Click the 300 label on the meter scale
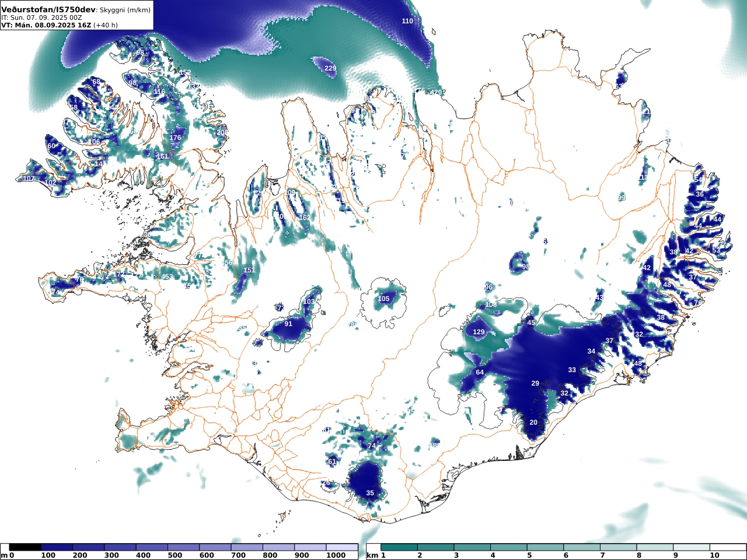747x560 pixels. click(x=111, y=555)
